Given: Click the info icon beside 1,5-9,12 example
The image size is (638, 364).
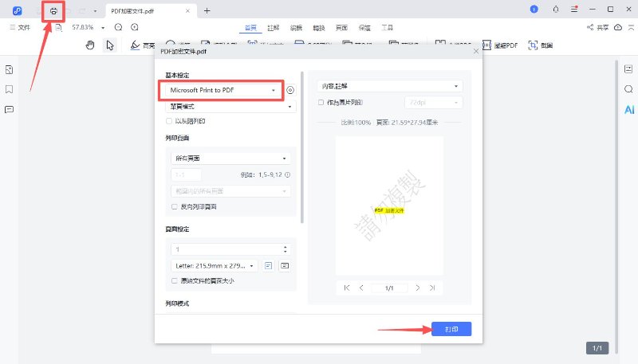Looking at the screenshot, I should coord(287,174).
